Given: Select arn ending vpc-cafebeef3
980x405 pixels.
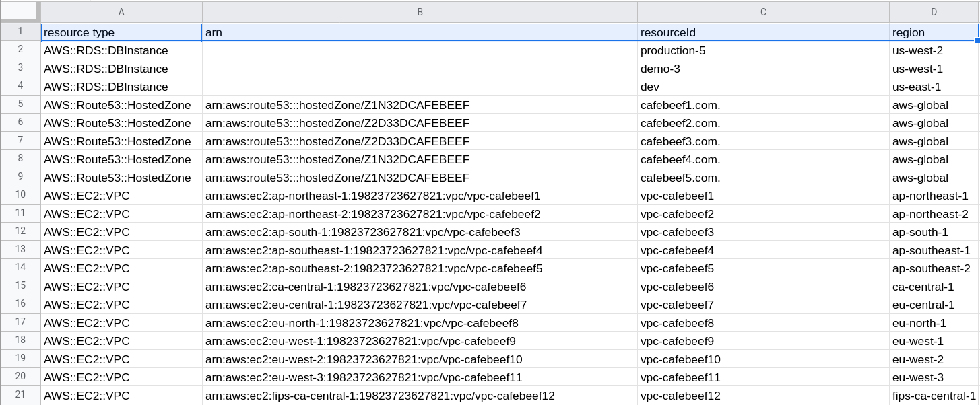Looking at the screenshot, I should [420, 231].
